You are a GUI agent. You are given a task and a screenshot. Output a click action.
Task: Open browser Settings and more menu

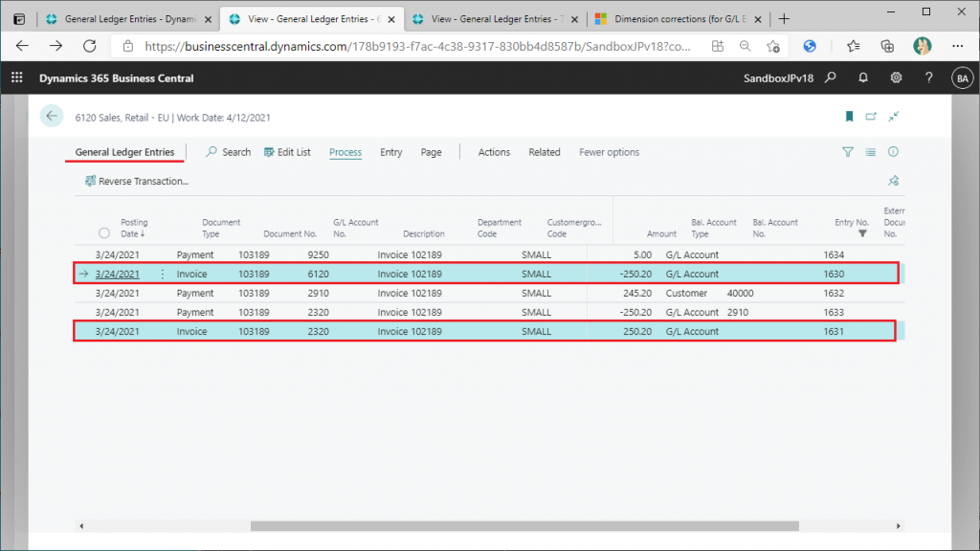pos(957,46)
